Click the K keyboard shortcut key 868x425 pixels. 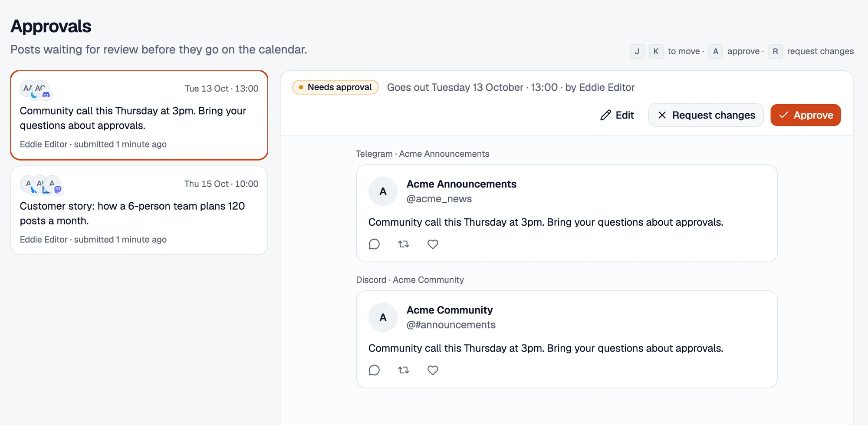(x=656, y=51)
